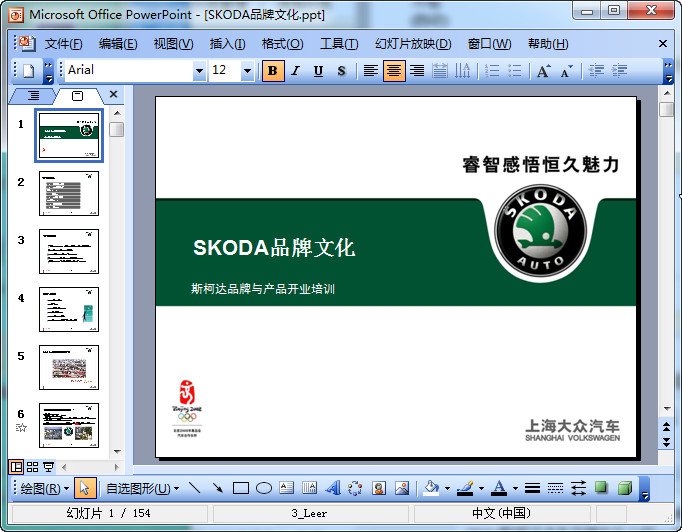Open the fill color dropdown arrow

click(447, 489)
